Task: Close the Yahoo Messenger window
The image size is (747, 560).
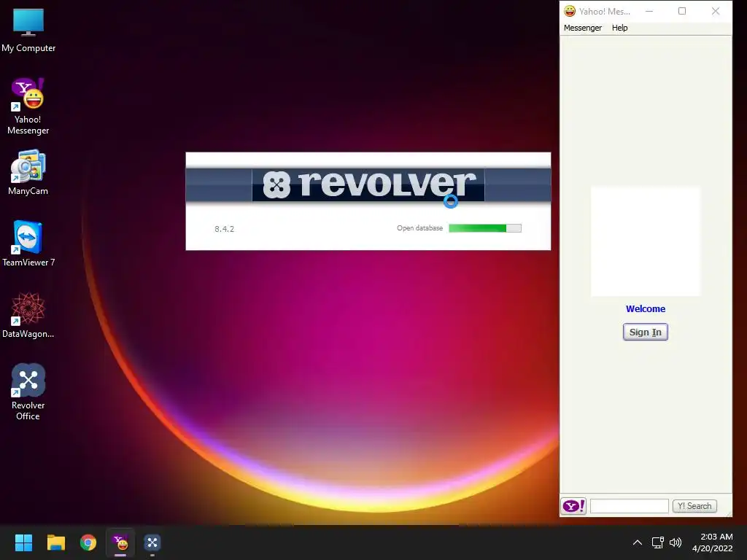Action: pyautogui.click(x=716, y=11)
